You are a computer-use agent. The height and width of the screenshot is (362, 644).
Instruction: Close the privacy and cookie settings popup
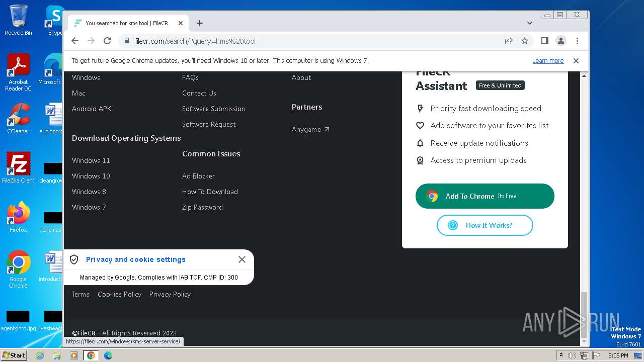tap(242, 259)
